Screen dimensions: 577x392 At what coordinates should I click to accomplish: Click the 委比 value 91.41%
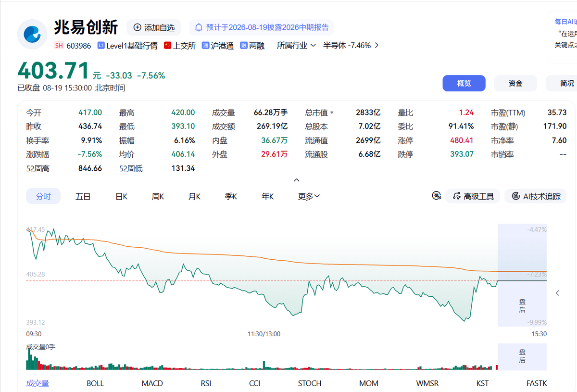[461, 126]
